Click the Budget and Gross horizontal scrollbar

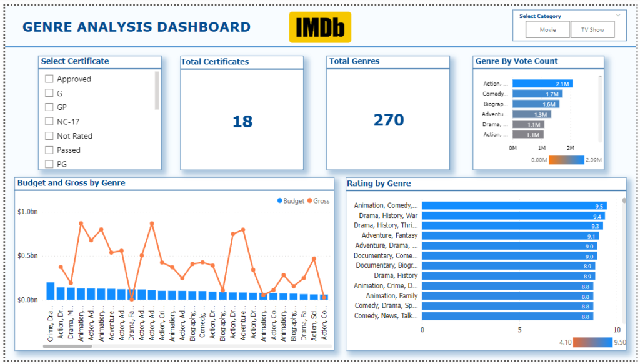point(67,347)
